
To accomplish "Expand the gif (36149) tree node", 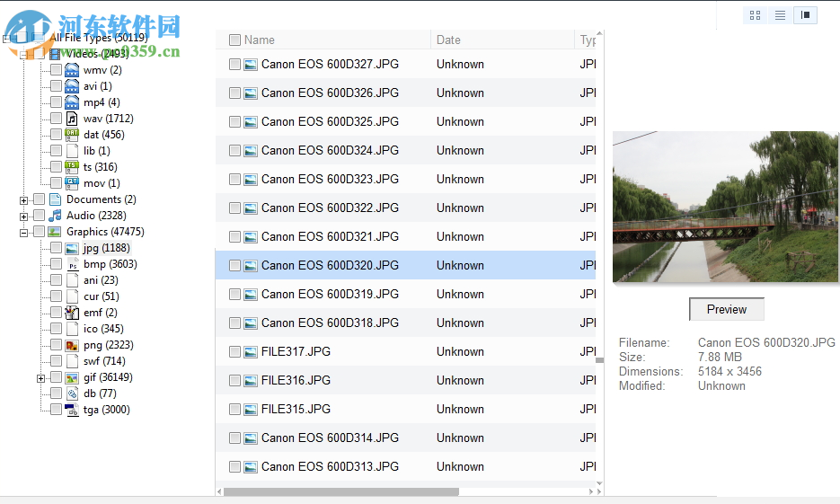I will pyautogui.click(x=40, y=378).
